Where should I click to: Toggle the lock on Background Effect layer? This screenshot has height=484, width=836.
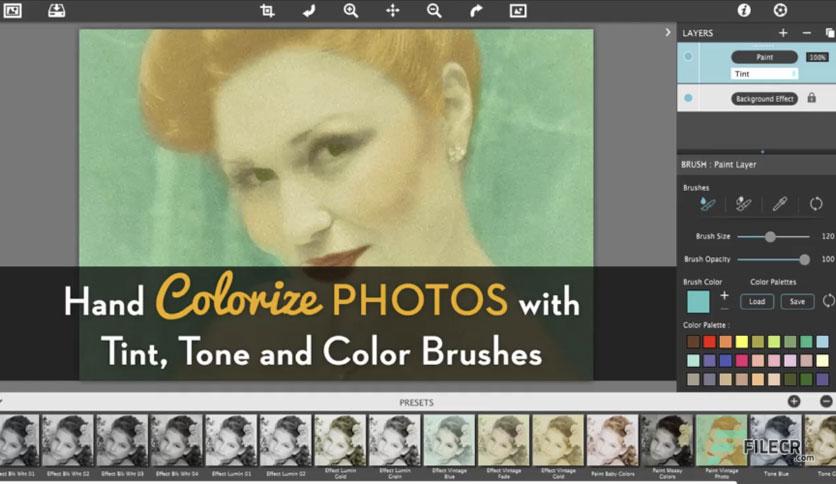click(x=811, y=98)
